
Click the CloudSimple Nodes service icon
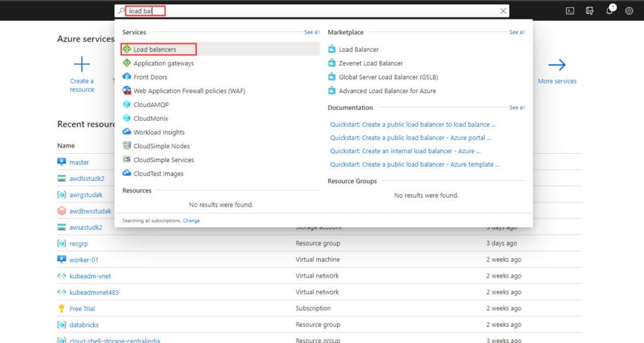coord(127,146)
